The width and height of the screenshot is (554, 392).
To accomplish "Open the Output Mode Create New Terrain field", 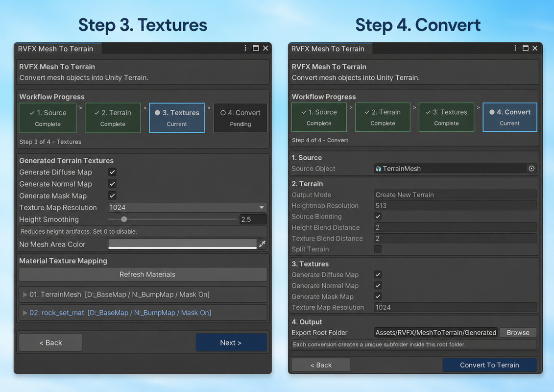I will point(455,195).
